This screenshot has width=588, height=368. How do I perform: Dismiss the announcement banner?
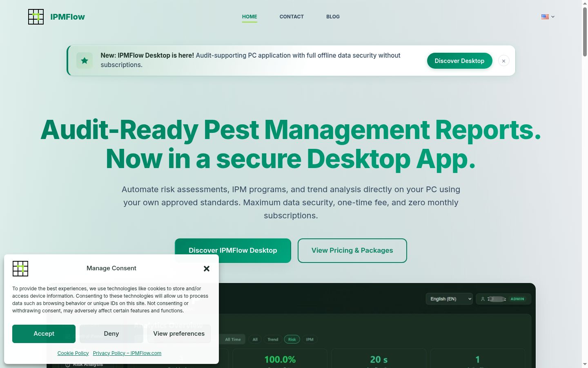click(x=503, y=61)
